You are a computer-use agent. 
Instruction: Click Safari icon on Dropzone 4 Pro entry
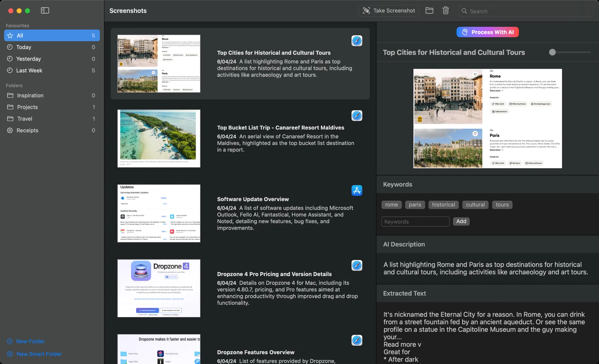(357, 266)
